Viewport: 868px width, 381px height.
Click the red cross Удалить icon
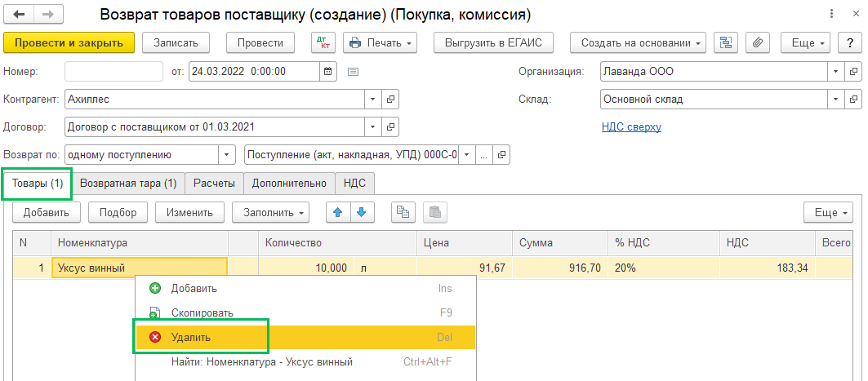point(155,337)
